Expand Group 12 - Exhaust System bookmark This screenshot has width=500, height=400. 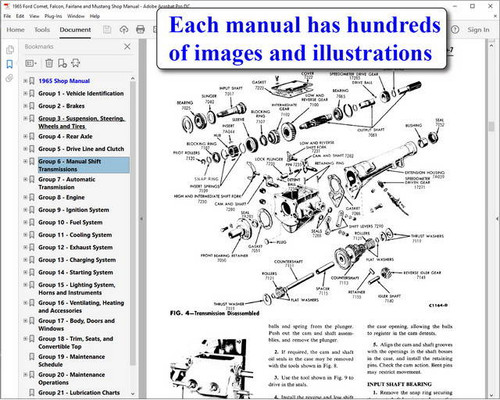(x=25, y=247)
